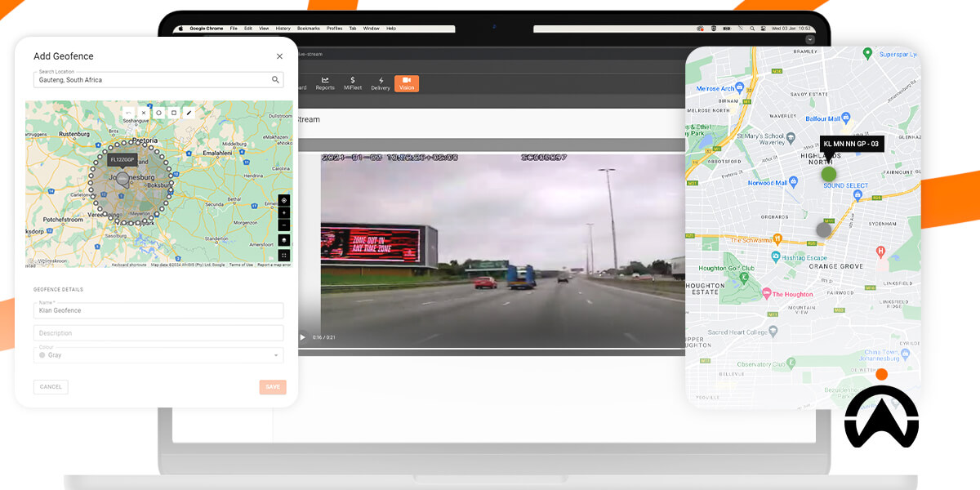Open the Chrome File menu
The width and height of the screenshot is (980, 490).
[x=234, y=29]
